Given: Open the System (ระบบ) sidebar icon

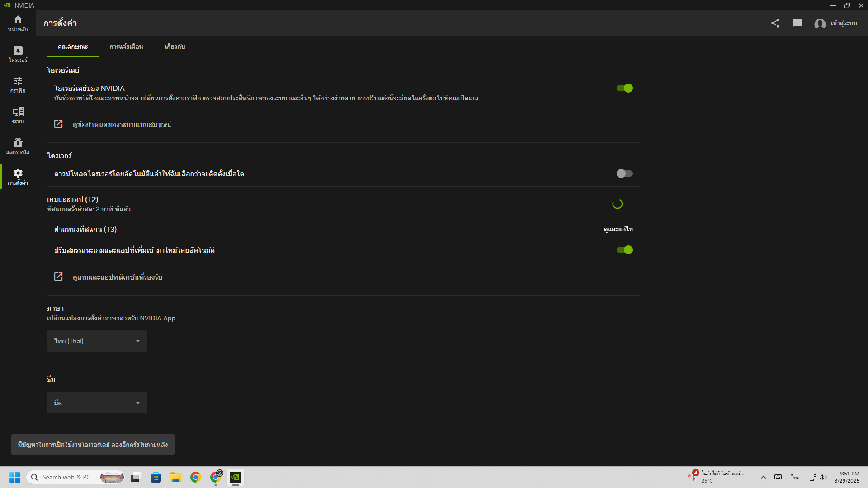Looking at the screenshot, I should click(x=18, y=115).
